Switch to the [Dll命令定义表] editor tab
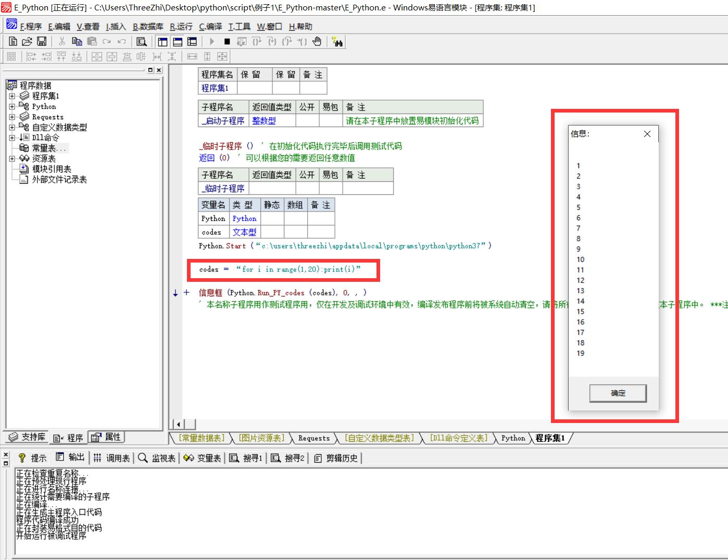This screenshot has width=728, height=560. [x=458, y=438]
